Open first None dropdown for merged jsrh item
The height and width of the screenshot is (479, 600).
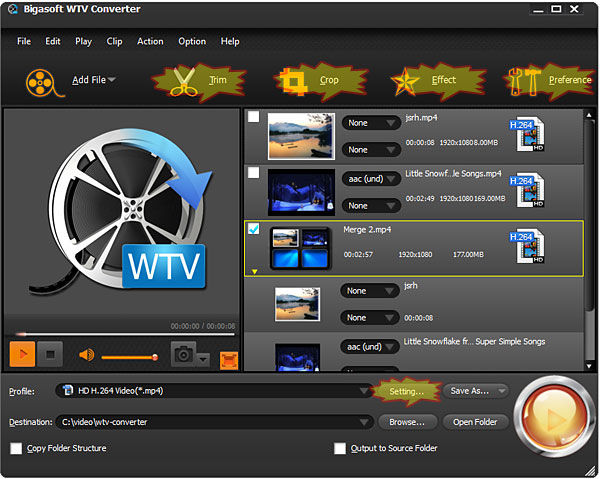tap(369, 291)
